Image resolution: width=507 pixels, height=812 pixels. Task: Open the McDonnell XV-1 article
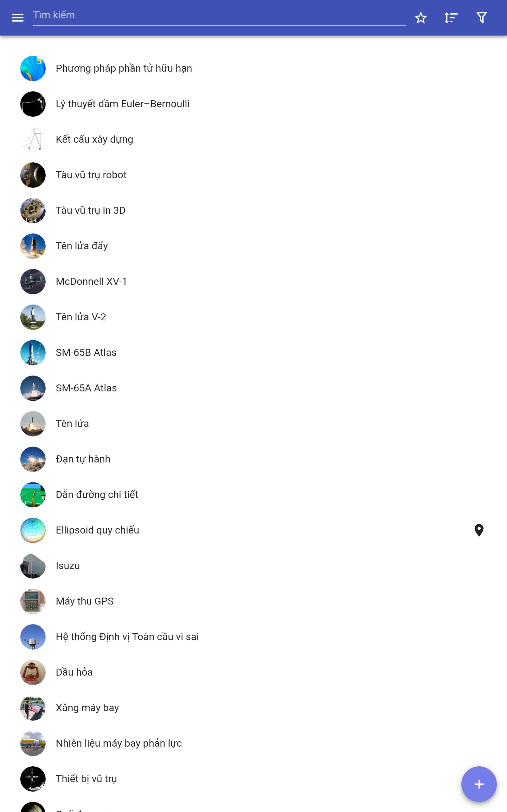[x=253, y=282]
